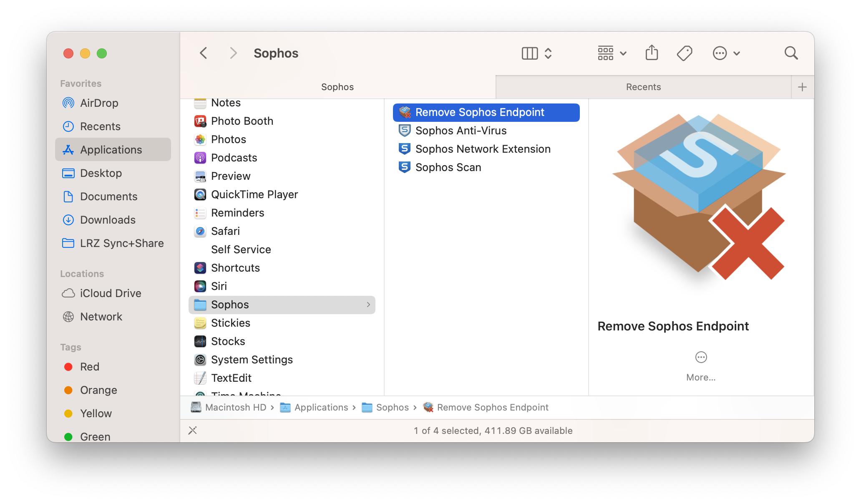Open the Edit Tags toolbar icon
The height and width of the screenshot is (504, 861).
pos(684,53)
